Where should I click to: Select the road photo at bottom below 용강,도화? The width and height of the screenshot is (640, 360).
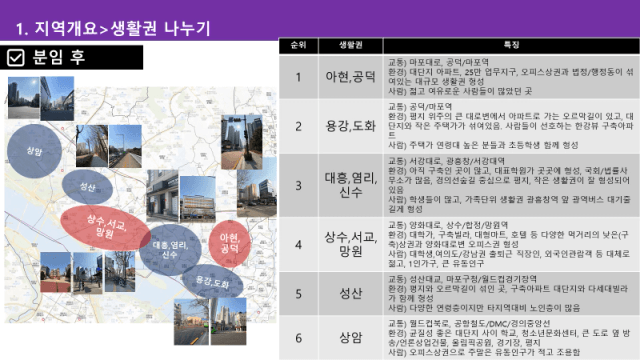point(191,322)
